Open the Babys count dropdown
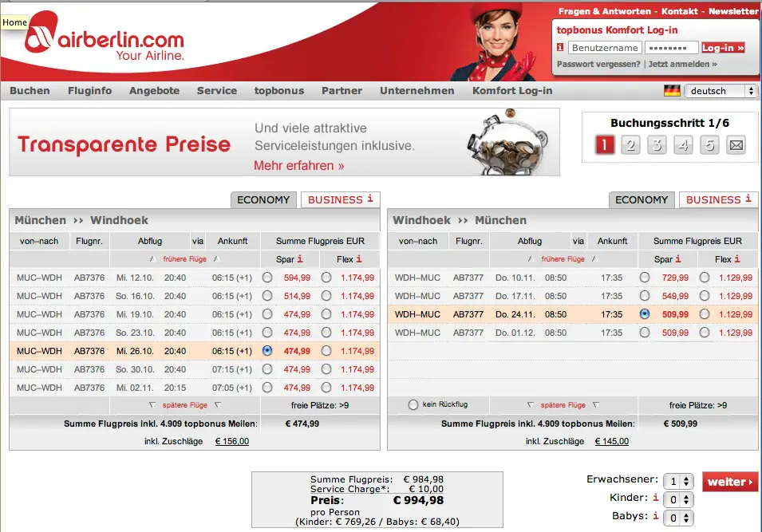 coord(678,518)
